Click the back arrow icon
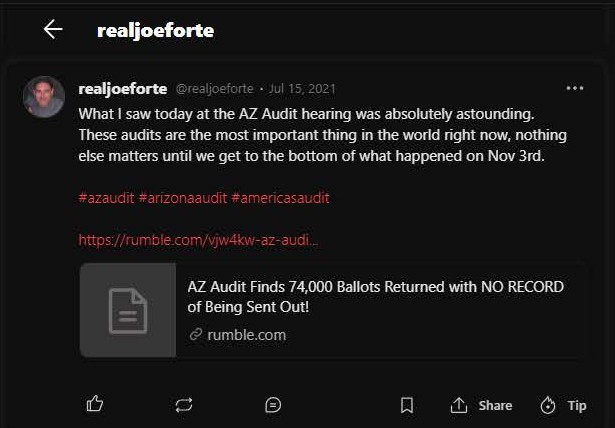 53,29
